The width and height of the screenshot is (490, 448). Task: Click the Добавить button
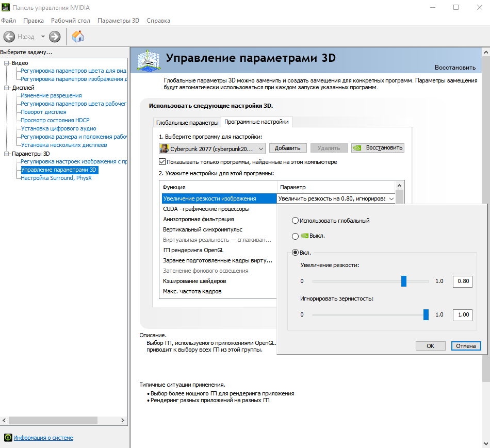[287, 148]
